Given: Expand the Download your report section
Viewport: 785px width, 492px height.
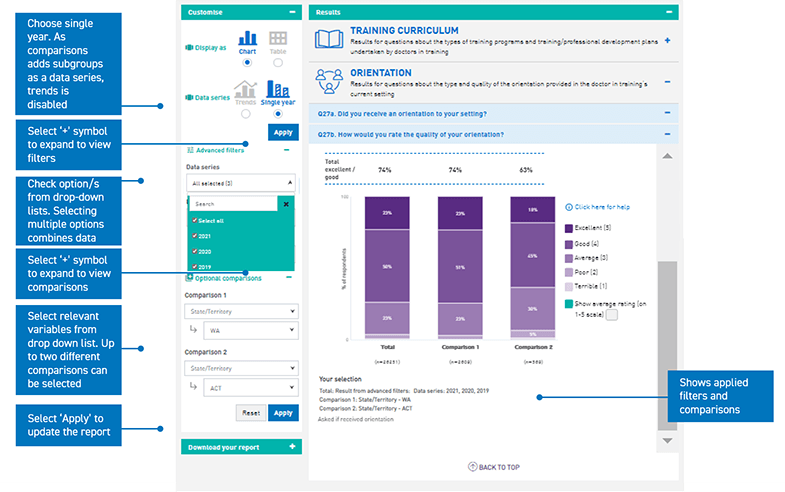Looking at the screenshot, I should click(x=291, y=447).
